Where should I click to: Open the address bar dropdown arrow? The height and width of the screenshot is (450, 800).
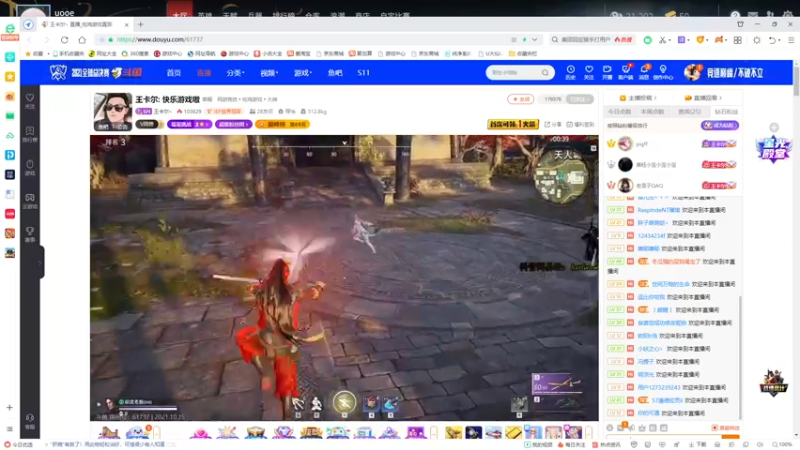[x=534, y=39]
